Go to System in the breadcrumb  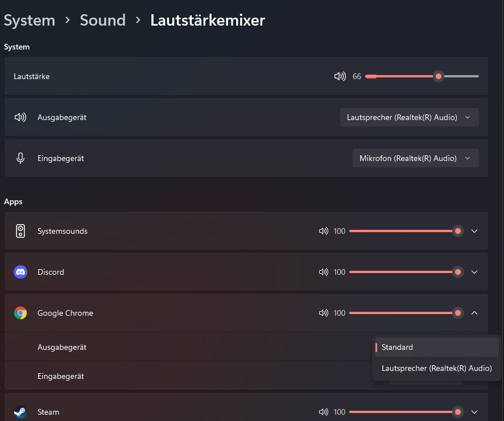30,20
